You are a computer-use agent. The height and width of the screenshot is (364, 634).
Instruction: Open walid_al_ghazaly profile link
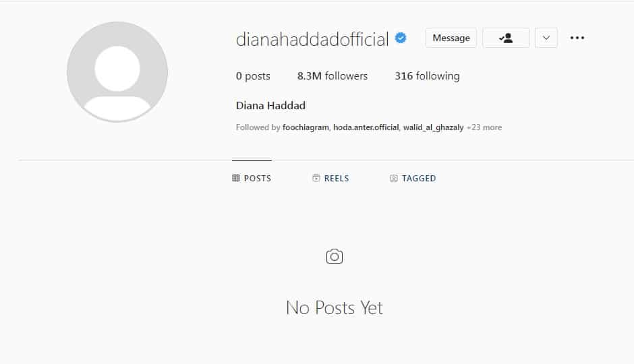pyautogui.click(x=433, y=127)
